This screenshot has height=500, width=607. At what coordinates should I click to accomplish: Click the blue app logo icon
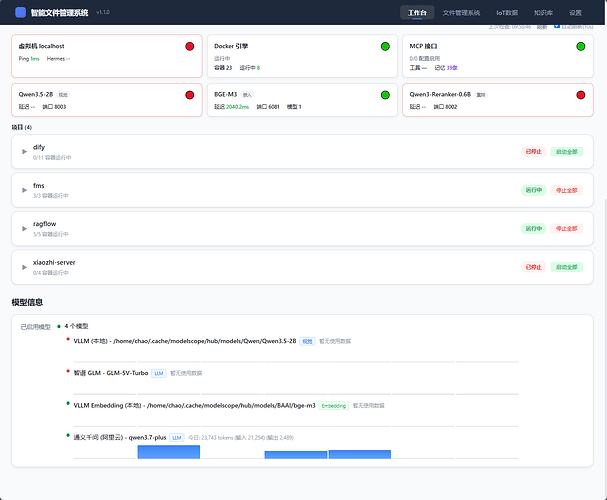[x=20, y=12]
